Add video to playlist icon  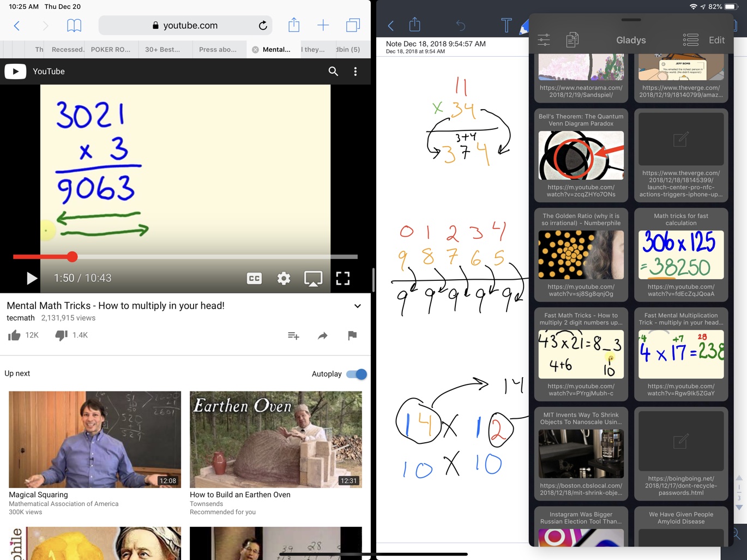293,335
